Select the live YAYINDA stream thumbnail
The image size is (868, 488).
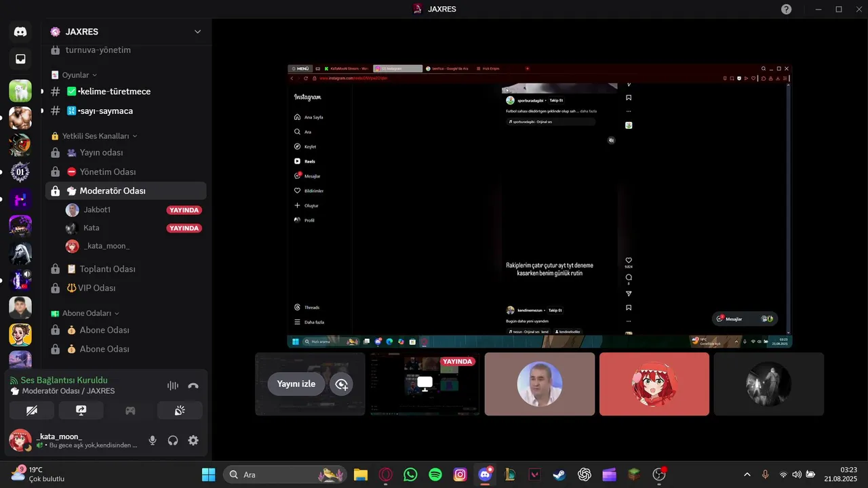tap(425, 384)
